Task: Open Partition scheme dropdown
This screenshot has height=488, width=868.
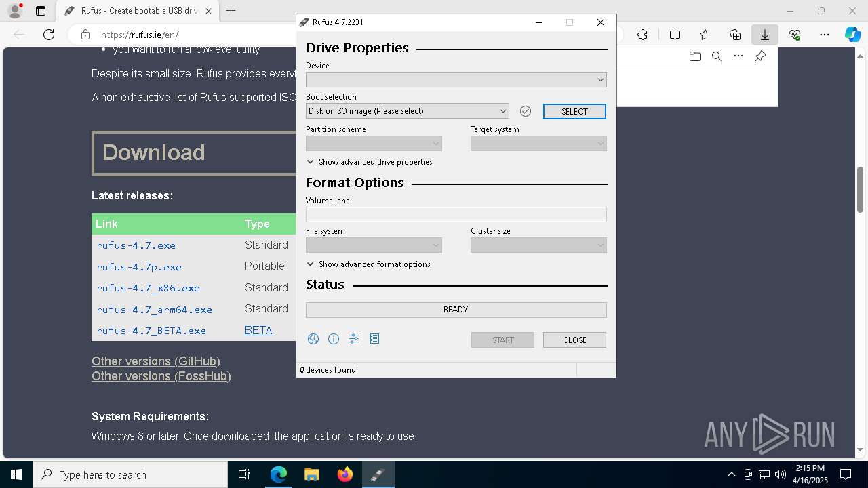Action: click(374, 144)
